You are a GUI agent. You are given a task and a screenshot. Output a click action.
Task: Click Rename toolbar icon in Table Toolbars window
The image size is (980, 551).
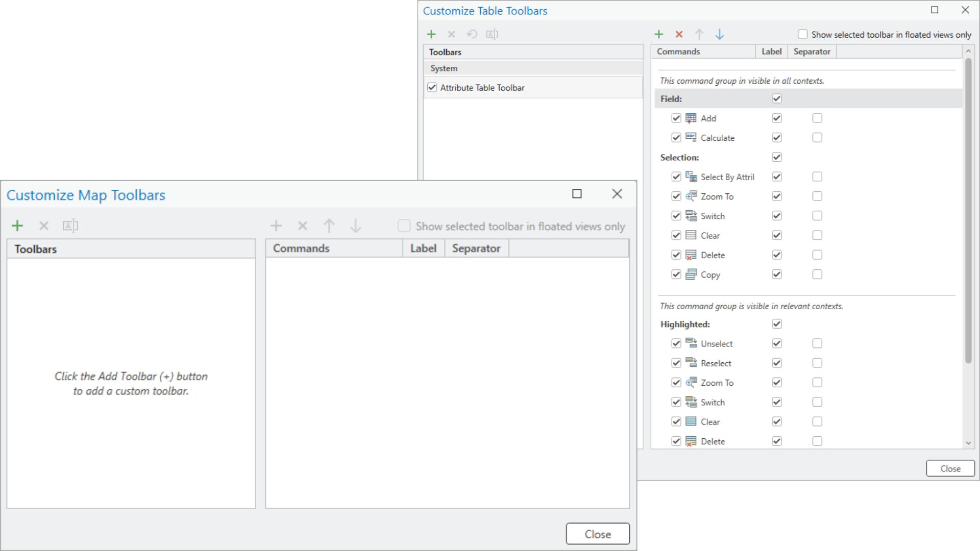pyautogui.click(x=492, y=34)
